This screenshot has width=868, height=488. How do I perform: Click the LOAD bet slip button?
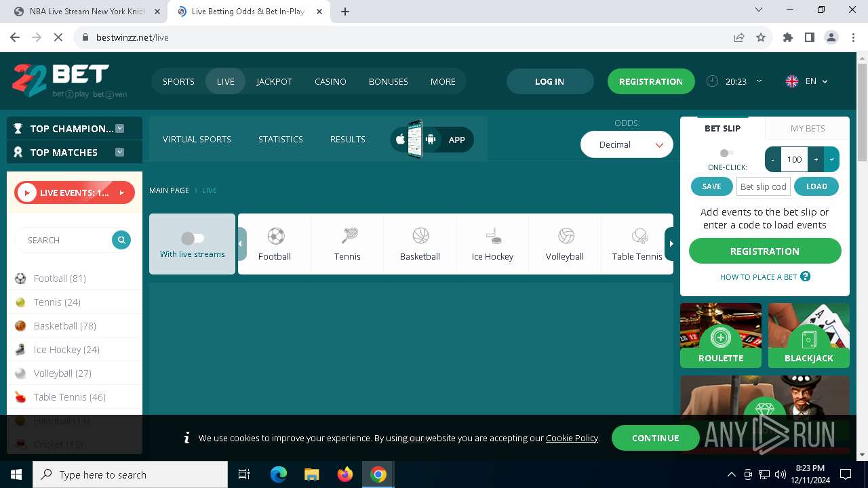tap(816, 186)
